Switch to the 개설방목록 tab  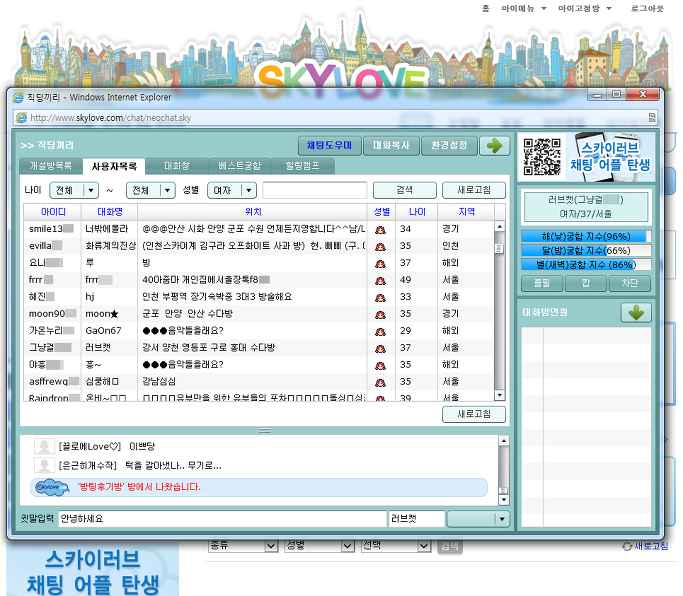coord(51,166)
